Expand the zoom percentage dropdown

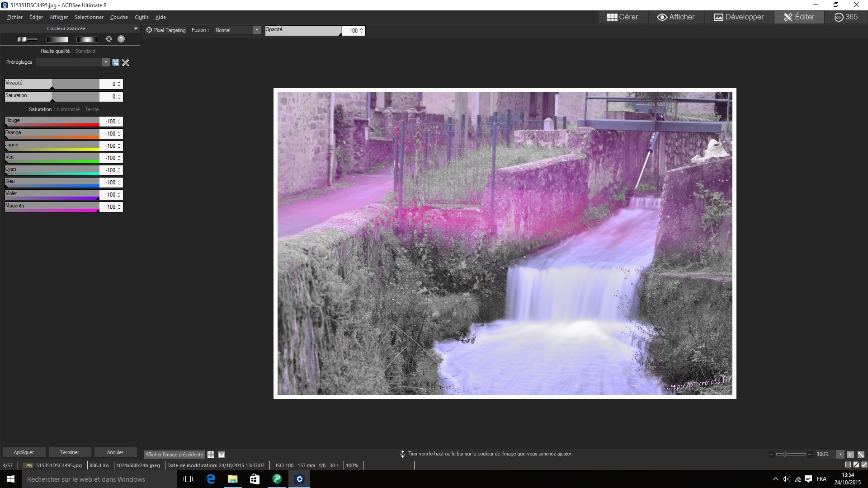pos(840,455)
